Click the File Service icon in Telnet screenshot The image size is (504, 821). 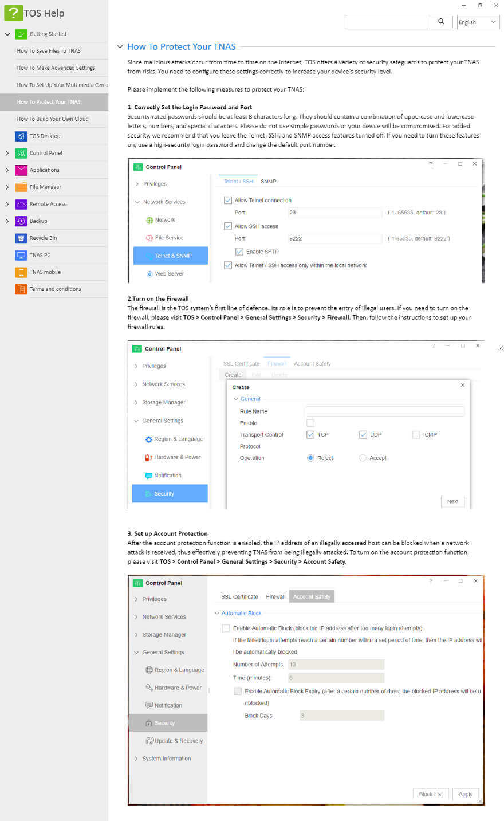149,238
